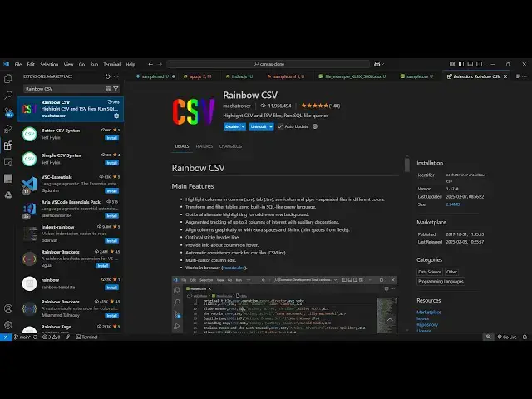
Task: Open the Copilot chat icon
Action: click(x=377, y=64)
